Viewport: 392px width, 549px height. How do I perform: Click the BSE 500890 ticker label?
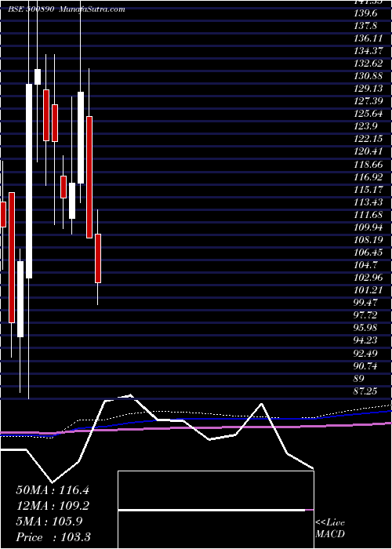31,9
